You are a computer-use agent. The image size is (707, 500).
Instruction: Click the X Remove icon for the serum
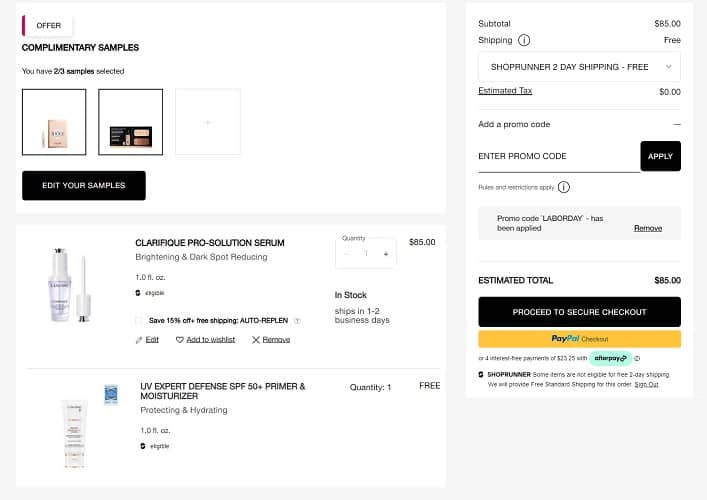(256, 340)
